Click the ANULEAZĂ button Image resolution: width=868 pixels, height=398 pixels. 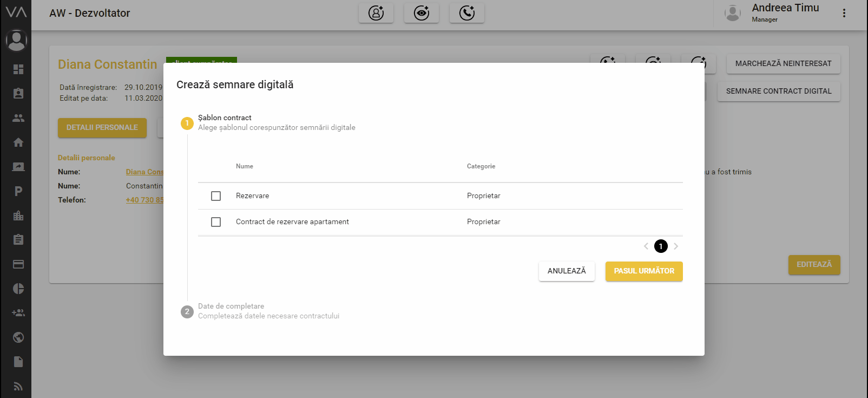[x=567, y=271]
